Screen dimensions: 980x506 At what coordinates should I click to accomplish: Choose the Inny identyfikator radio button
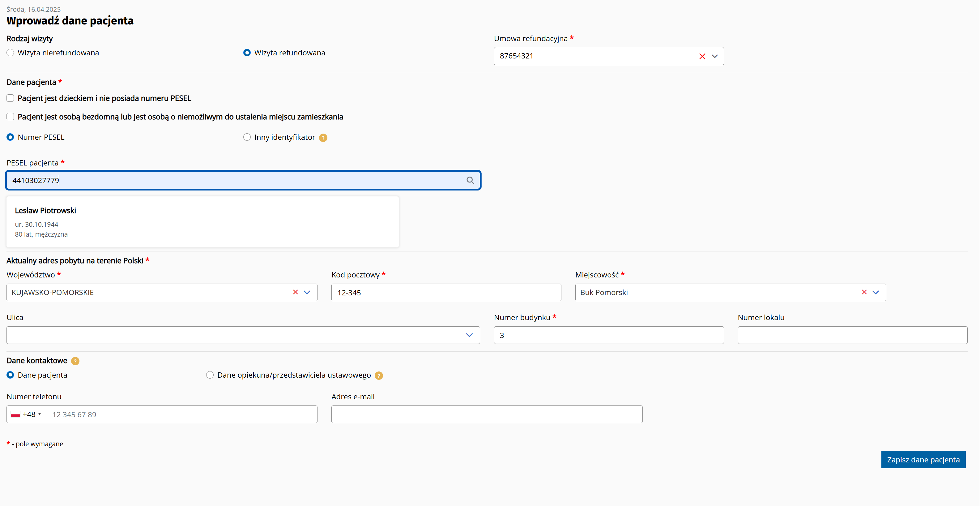point(247,137)
